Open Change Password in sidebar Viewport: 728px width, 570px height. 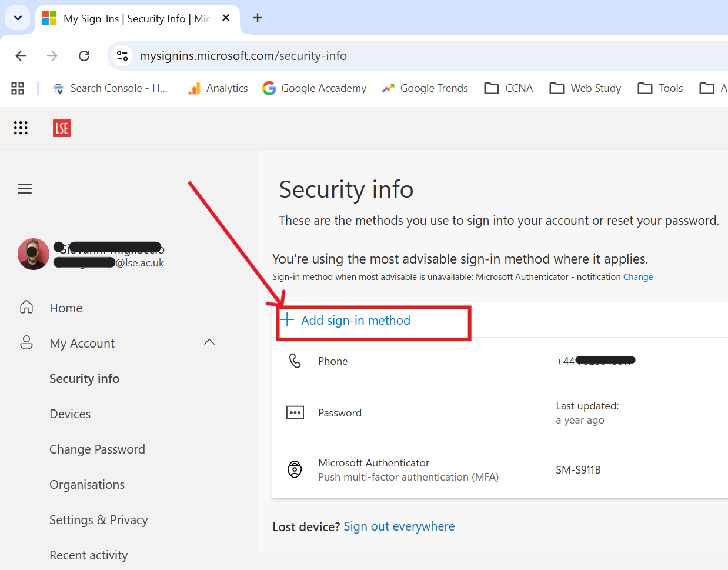click(x=97, y=449)
